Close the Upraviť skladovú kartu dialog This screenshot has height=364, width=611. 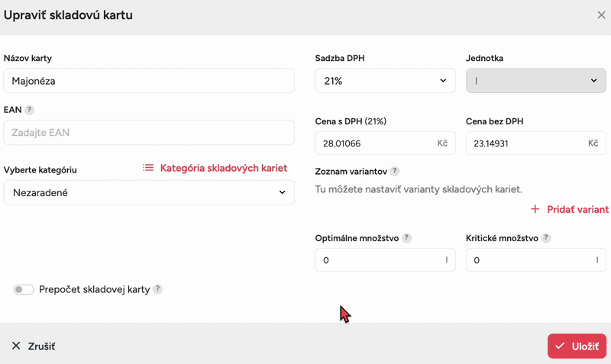tap(601, 15)
